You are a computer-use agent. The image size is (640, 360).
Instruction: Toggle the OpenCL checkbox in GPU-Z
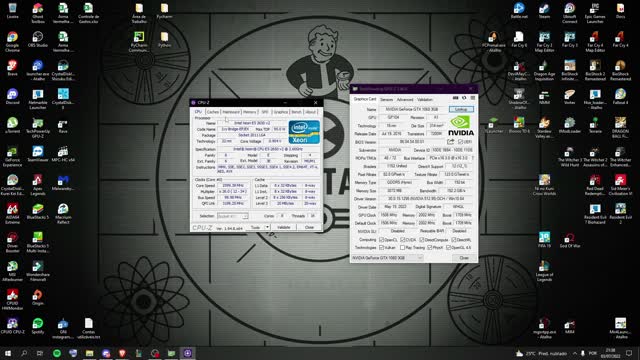[382, 240]
